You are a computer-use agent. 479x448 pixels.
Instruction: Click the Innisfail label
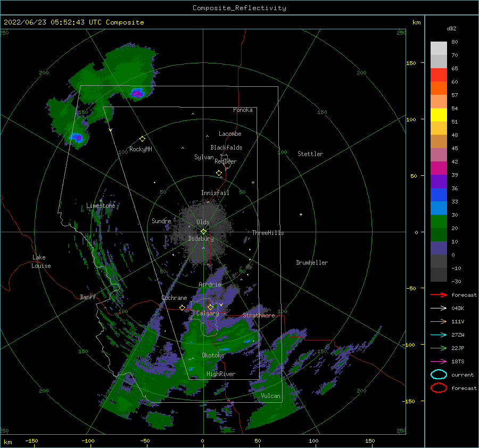tap(215, 193)
